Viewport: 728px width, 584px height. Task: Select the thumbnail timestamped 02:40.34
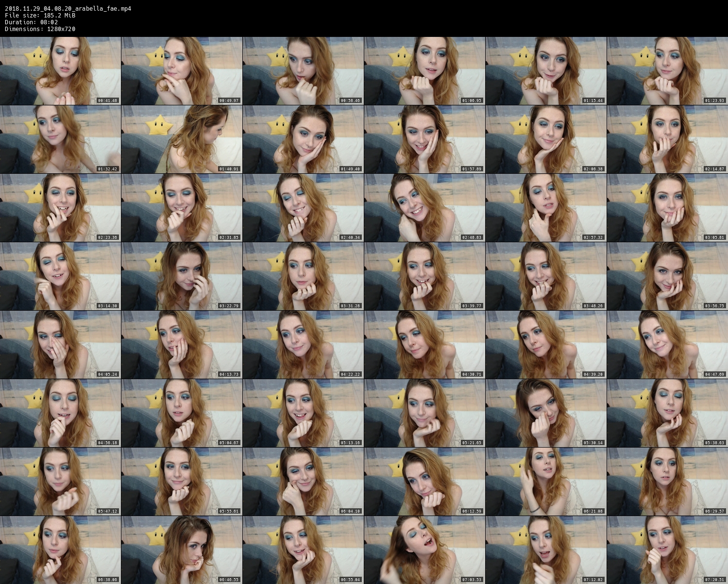point(303,208)
